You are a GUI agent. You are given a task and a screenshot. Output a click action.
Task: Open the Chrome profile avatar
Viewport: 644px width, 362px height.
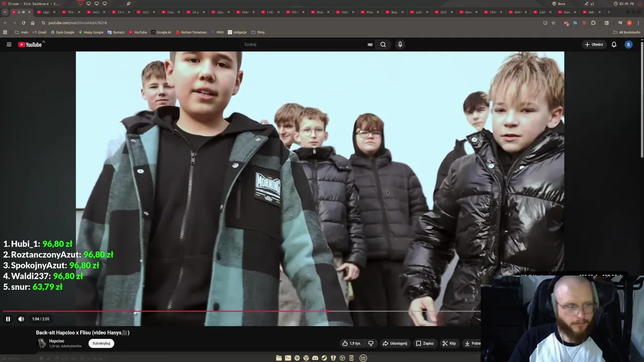629,23
